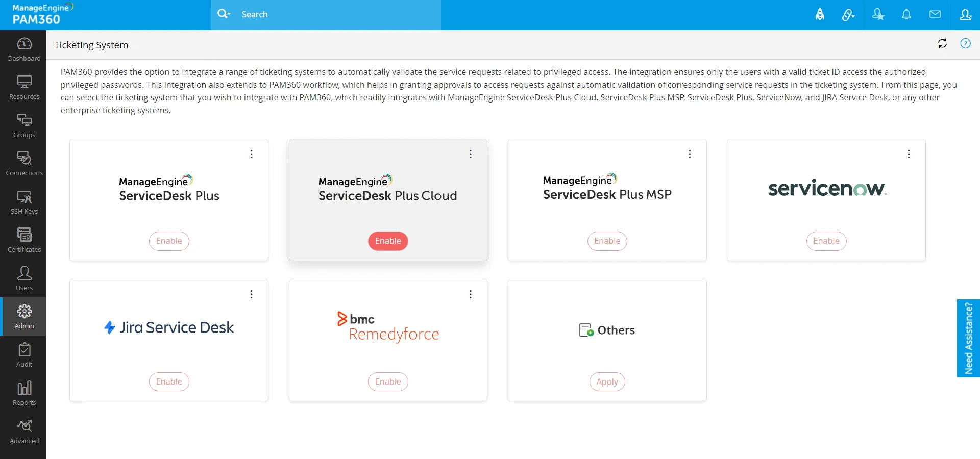Open options menu on ServiceDesk Plus card

pyautogui.click(x=251, y=154)
